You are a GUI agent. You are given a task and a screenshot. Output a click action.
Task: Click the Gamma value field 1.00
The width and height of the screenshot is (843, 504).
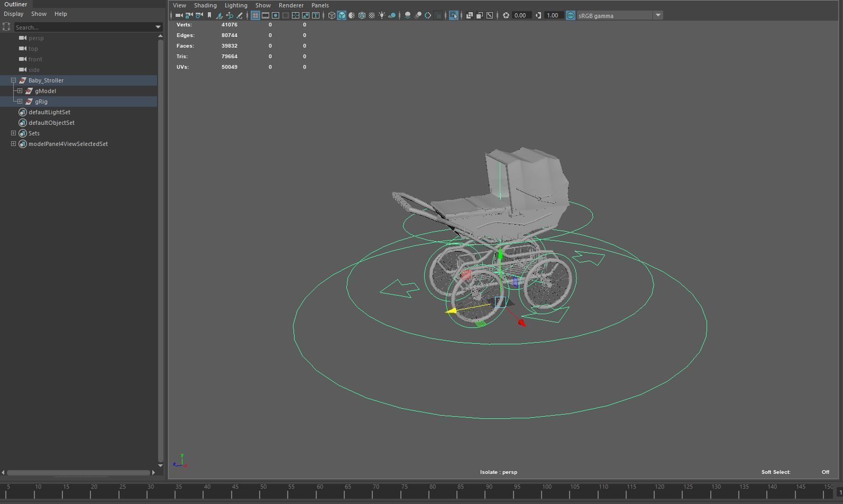click(553, 15)
